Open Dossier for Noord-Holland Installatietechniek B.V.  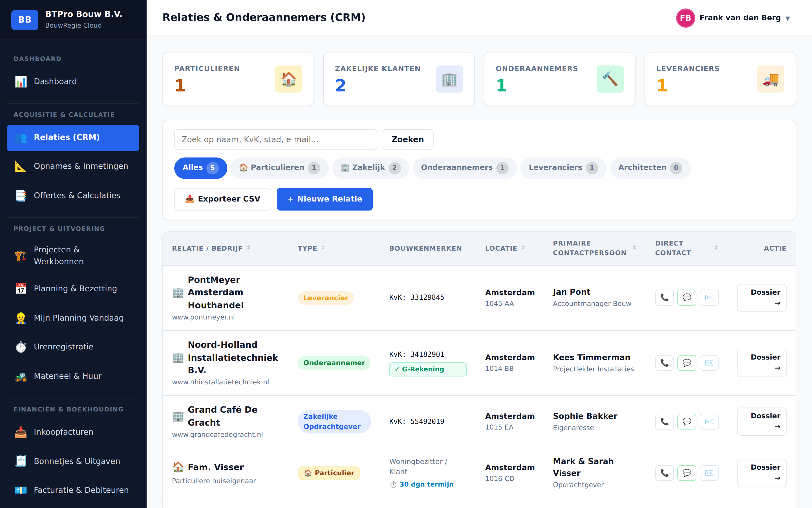pyautogui.click(x=761, y=363)
